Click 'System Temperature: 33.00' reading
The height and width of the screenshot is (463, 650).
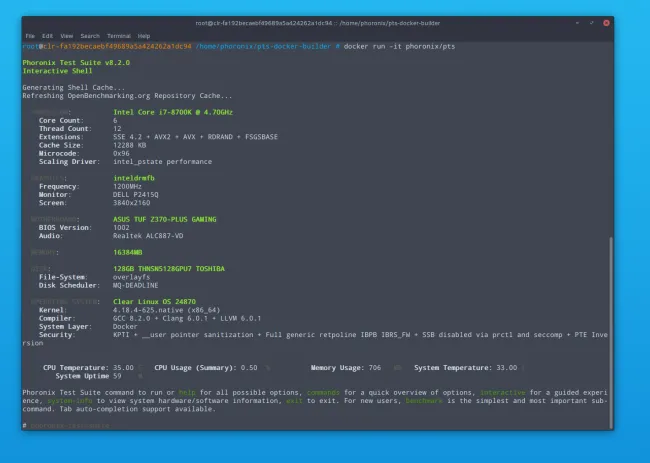pos(466,368)
